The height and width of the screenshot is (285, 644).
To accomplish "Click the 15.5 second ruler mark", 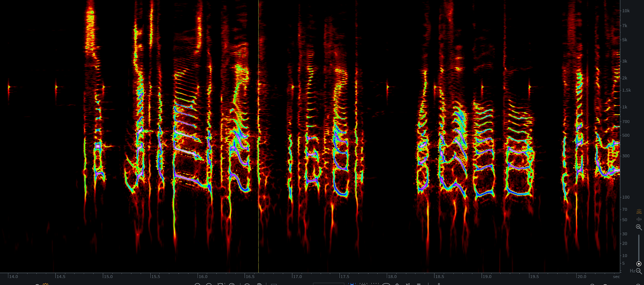I will click(155, 277).
